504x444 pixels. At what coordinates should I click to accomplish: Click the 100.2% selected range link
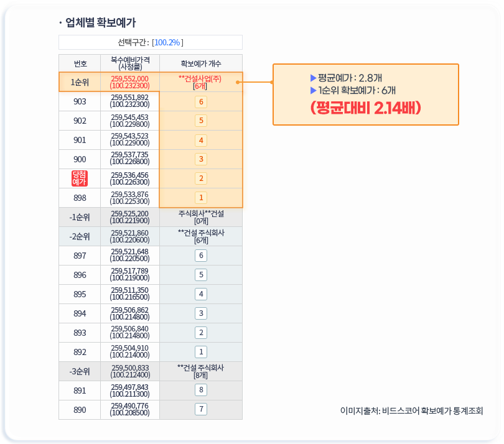point(167,42)
